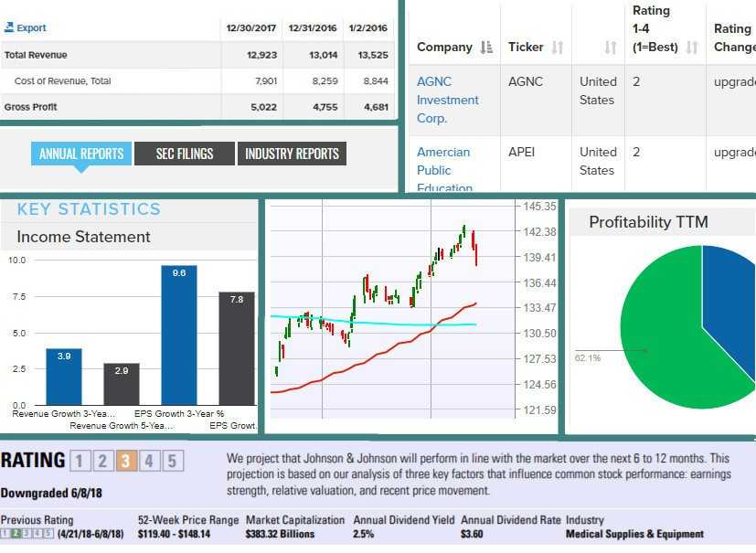This screenshot has width=756, height=553.
Task: Click the Rating 1-4 (1=Best) column header
Action: 655,29
